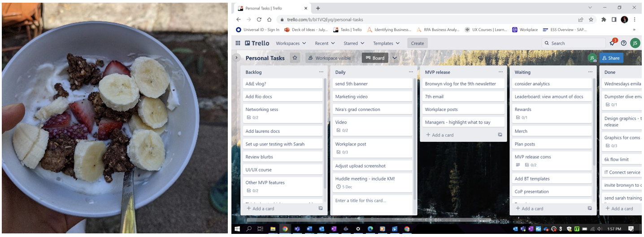Open the Trello app switcher grid icon
Image resolution: width=644 pixels, height=237 pixels.
pyautogui.click(x=238, y=43)
